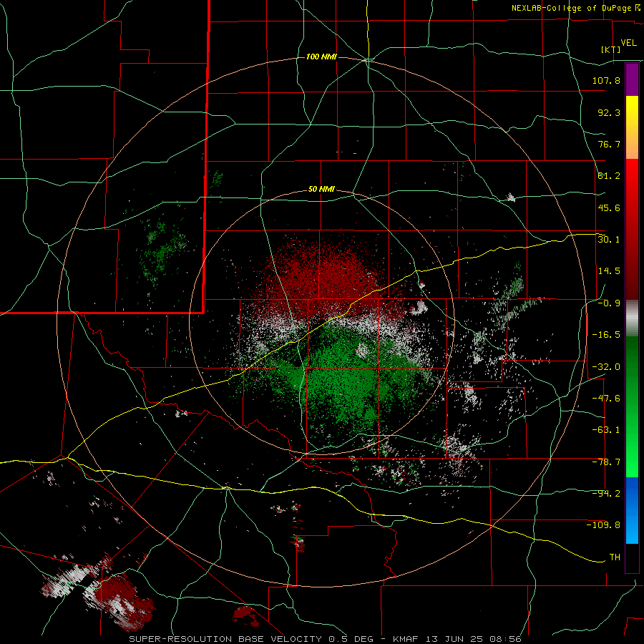The width and height of the screenshot is (644, 644).
Task: Click the 107.8 value on velocity scale
Action: pyautogui.click(x=606, y=80)
